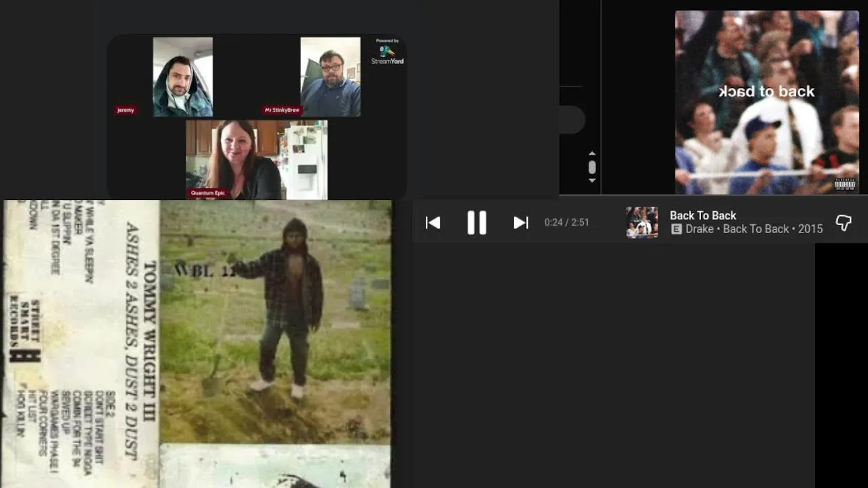Click the small Back To Back album thumbnail
This screenshot has width=868, height=488.
pyautogui.click(x=642, y=222)
